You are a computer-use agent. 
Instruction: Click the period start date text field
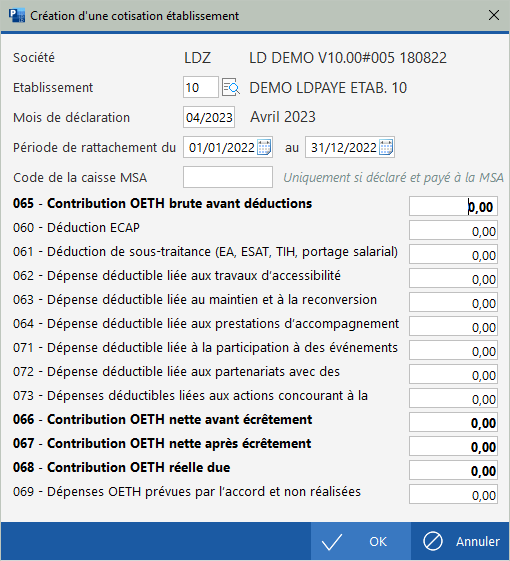point(222,147)
